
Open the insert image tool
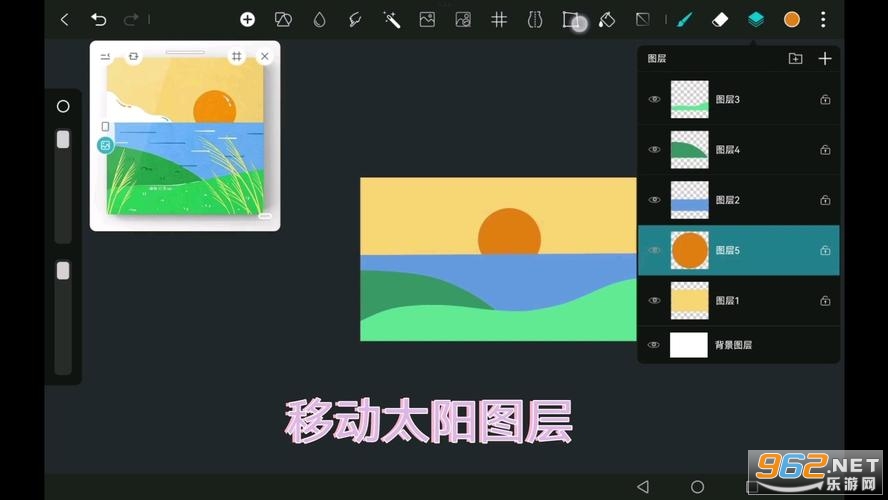point(427,20)
